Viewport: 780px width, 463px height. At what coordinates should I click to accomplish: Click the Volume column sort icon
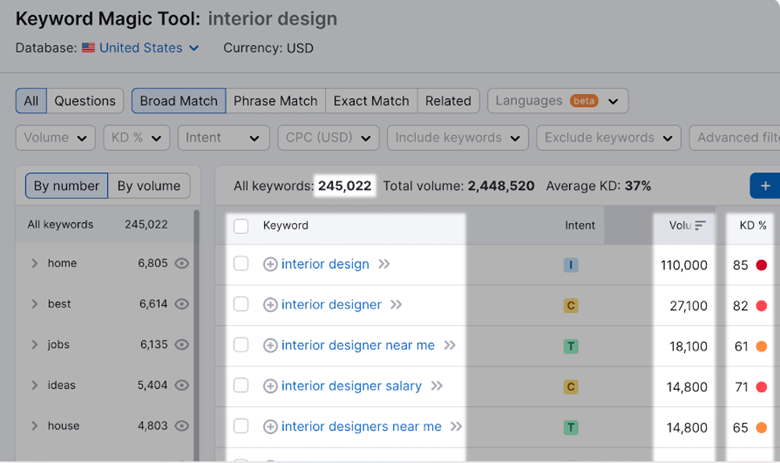700,226
